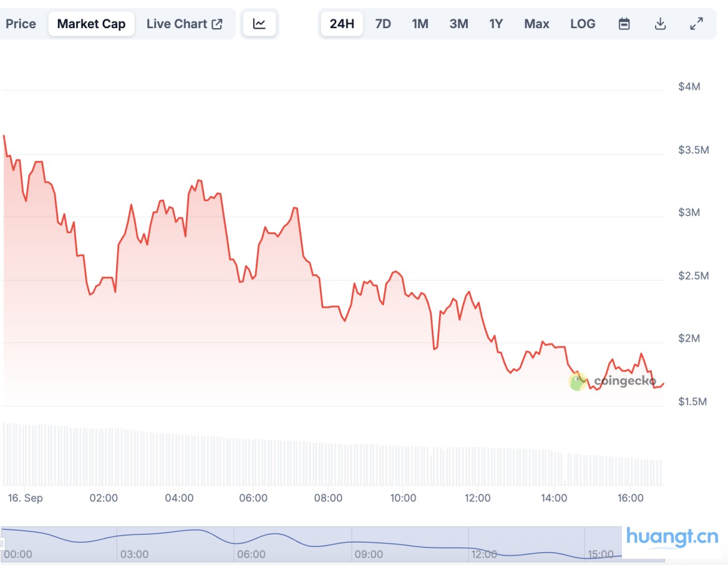Choose the 3M time range

459,24
